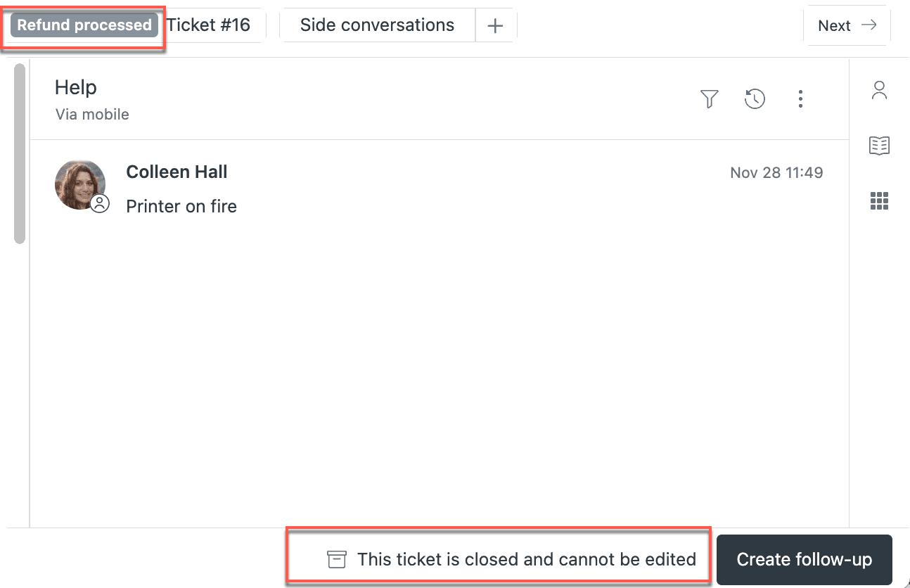The image size is (910, 588).
Task: Click the Nov 28 11:49 timestamp
Action: 776,172
